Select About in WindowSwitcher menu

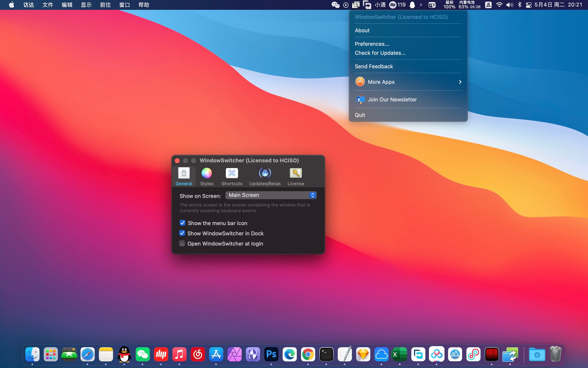tap(408, 30)
